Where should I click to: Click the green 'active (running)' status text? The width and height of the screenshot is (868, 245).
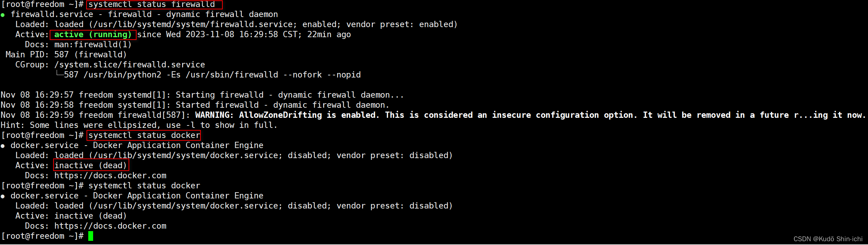click(93, 35)
